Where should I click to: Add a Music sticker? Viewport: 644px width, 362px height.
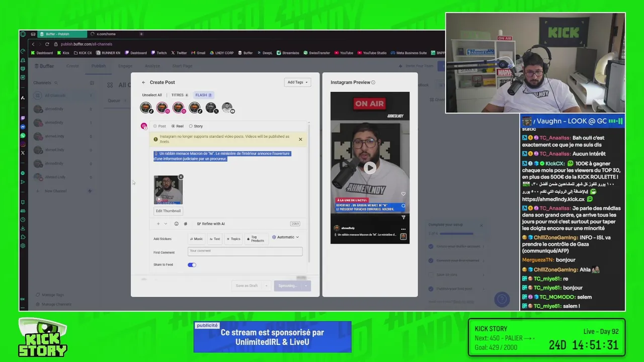[196, 239]
